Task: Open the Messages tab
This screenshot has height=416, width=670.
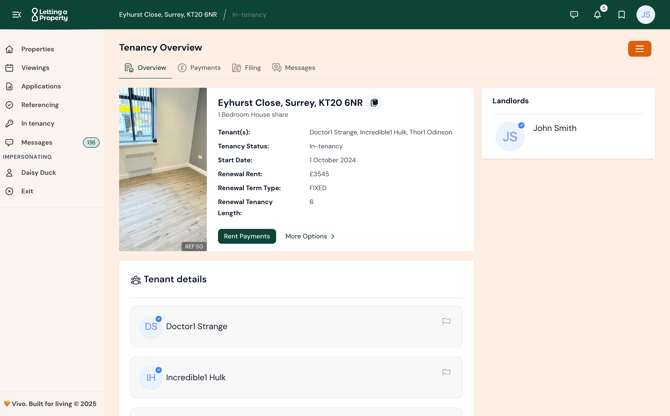Action: [293, 68]
